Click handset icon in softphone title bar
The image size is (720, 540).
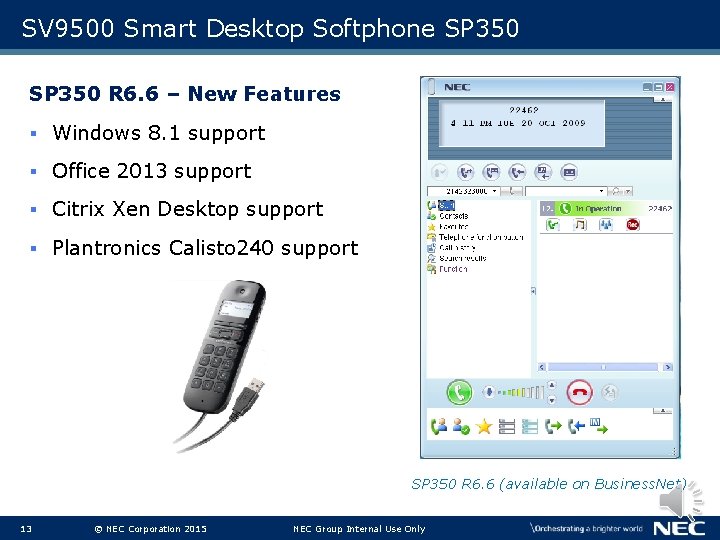[432, 87]
